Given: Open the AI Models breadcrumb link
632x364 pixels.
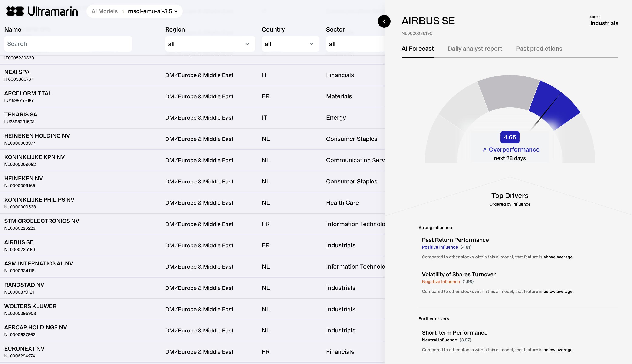Looking at the screenshot, I should pos(105,11).
